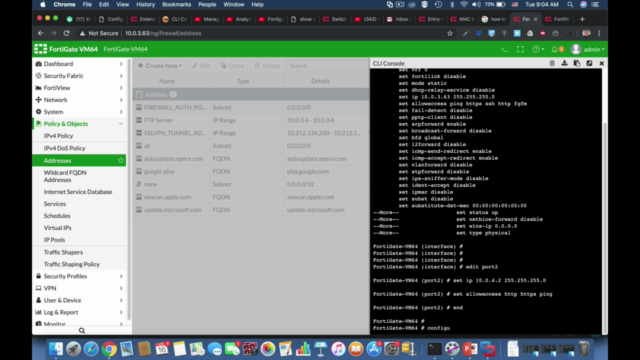The width and height of the screenshot is (640, 360).
Task: Open App Store from the Dock
Action: [x=373, y=349]
